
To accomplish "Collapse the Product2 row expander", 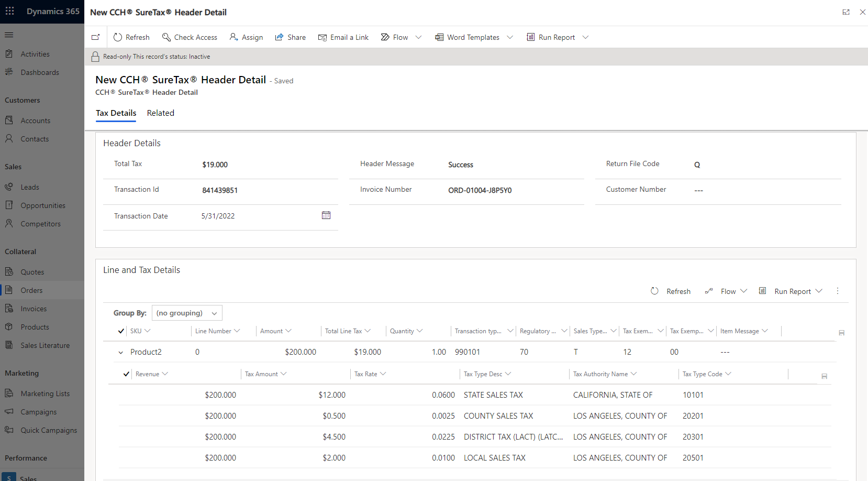I will [121, 353].
